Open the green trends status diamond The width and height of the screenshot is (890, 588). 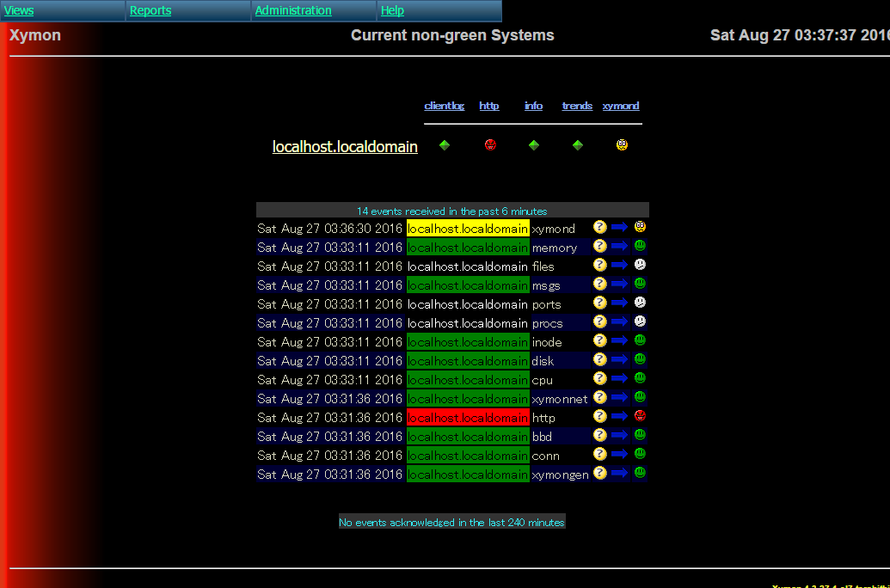tap(577, 145)
